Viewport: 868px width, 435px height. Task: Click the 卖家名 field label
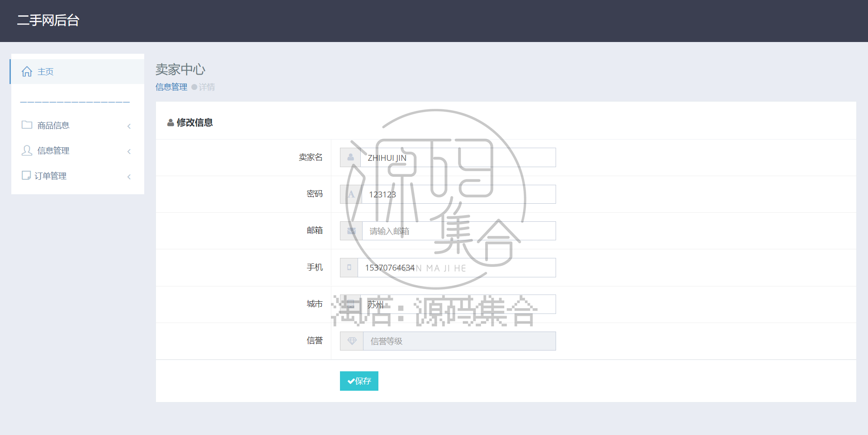pyautogui.click(x=311, y=157)
